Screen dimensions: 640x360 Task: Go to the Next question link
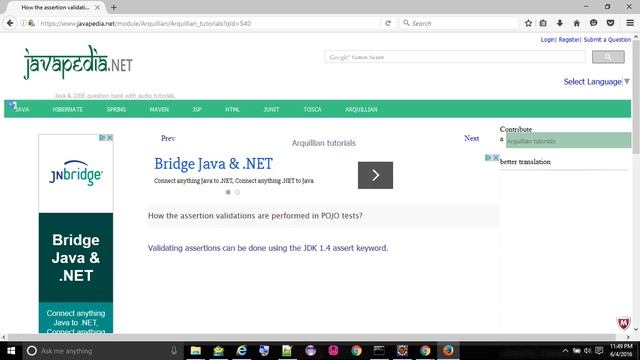point(471,138)
